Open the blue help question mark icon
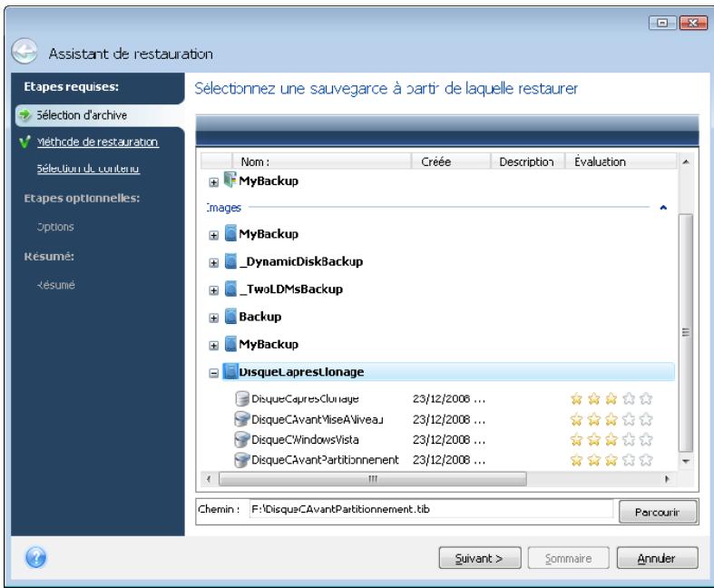Viewport: 714px width, 588px height. pyautogui.click(x=36, y=557)
